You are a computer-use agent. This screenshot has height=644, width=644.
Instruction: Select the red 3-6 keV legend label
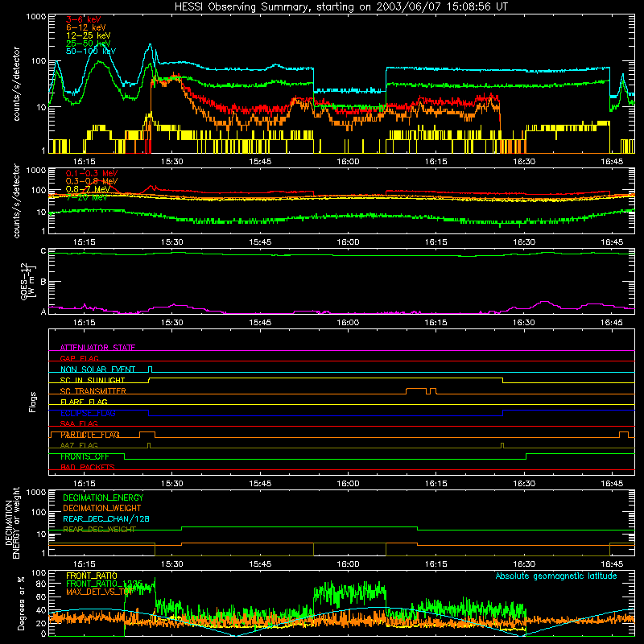pyautogui.click(x=84, y=19)
